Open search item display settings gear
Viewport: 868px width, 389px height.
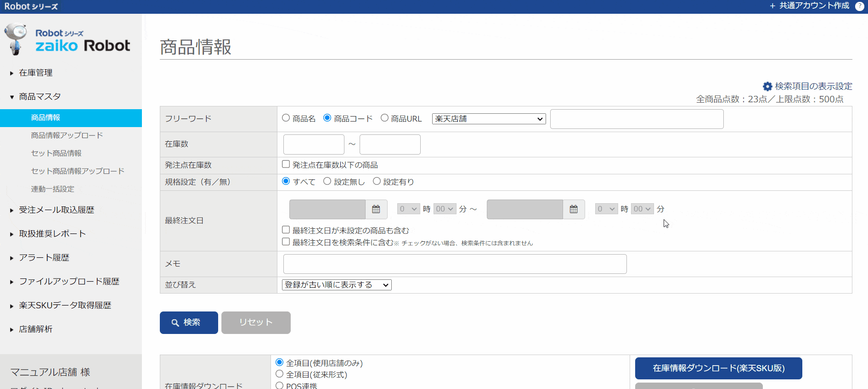click(x=767, y=86)
